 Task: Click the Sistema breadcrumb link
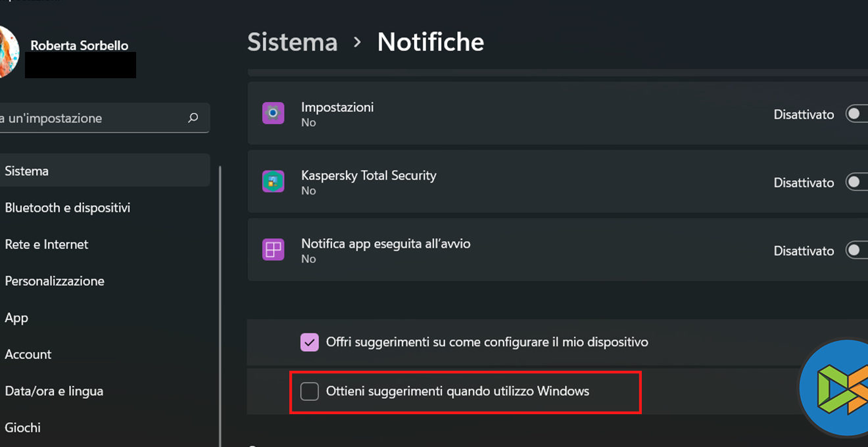292,42
